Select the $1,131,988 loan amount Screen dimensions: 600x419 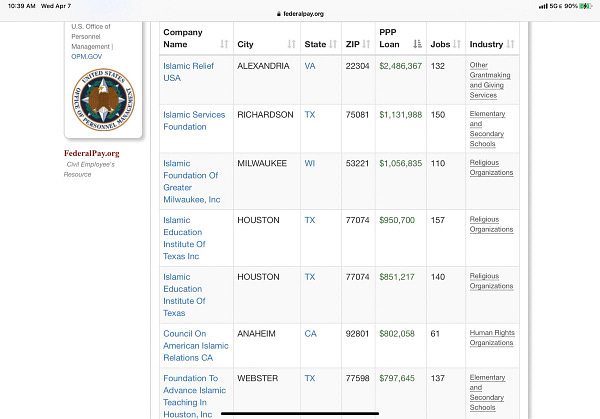(401, 114)
